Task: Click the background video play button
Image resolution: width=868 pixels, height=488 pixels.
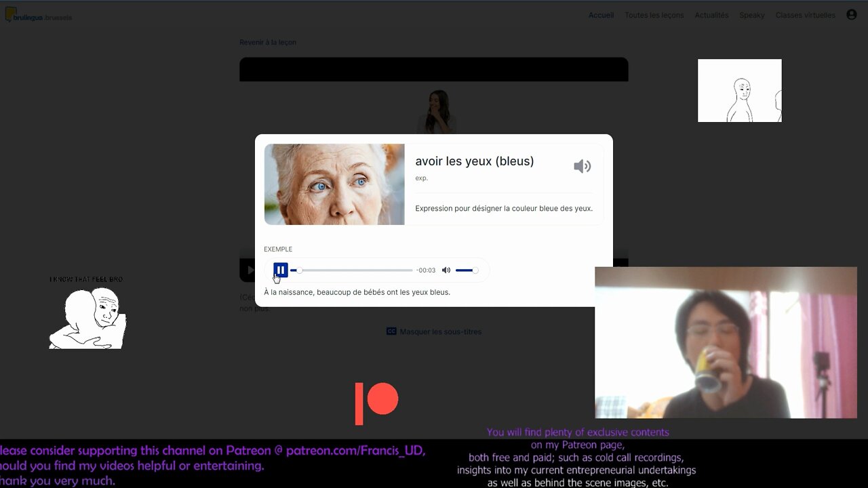Action: click(250, 270)
